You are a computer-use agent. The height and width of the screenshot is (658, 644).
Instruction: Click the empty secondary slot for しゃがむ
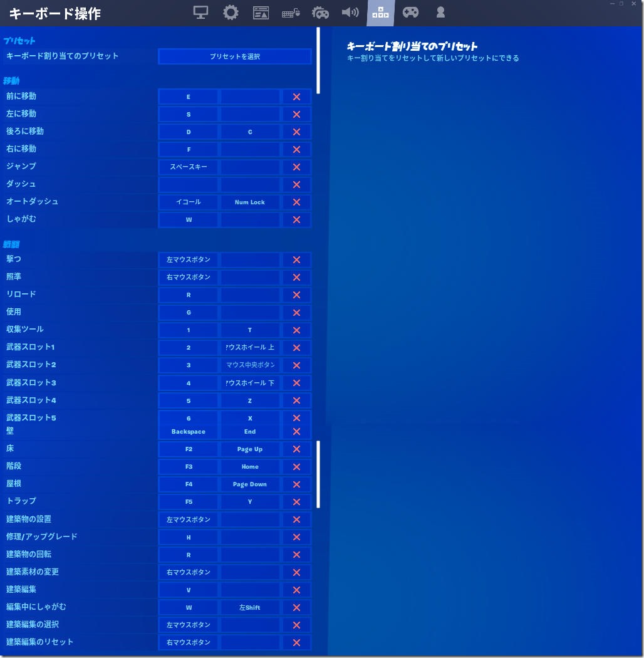pos(249,220)
